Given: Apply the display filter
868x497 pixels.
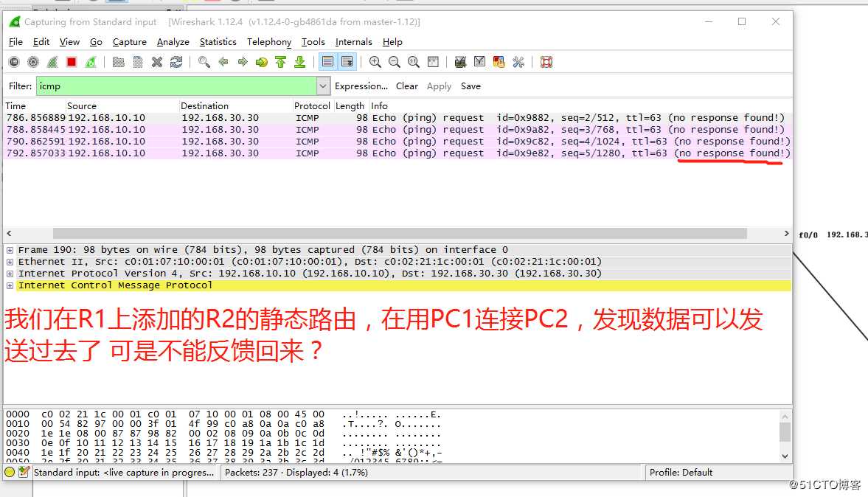Looking at the screenshot, I should [x=439, y=86].
